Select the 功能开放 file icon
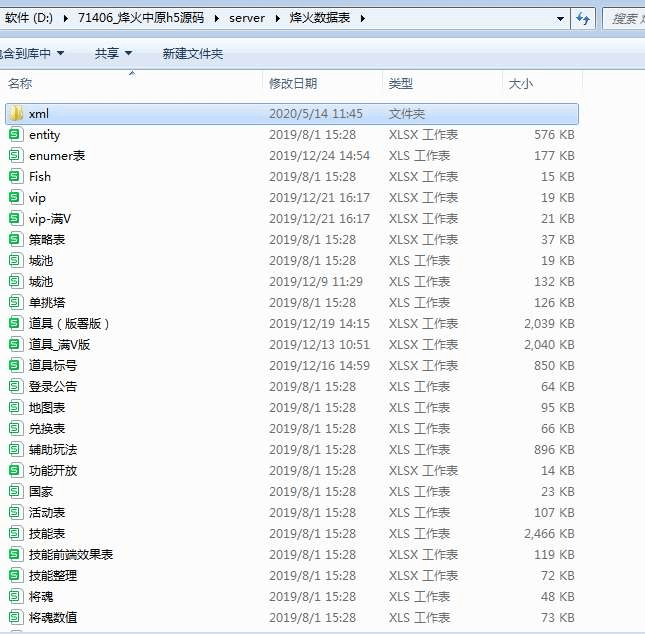Screen dimensions: 645x634 pos(15,471)
